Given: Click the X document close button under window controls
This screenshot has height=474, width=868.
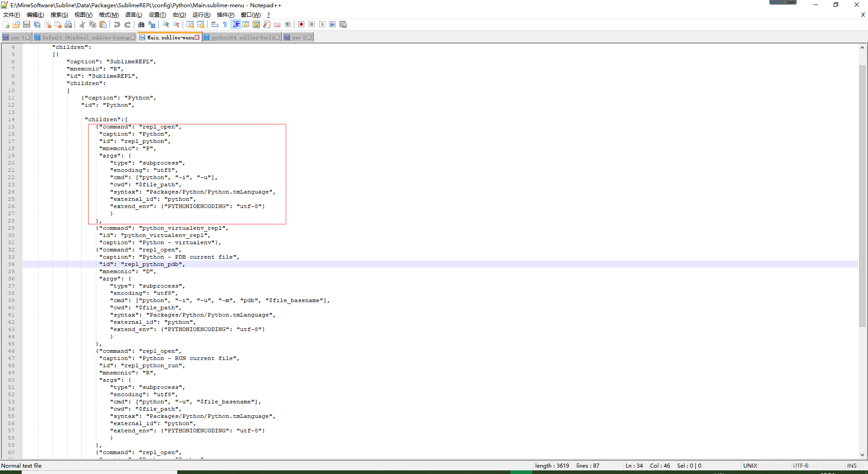Looking at the screenshot, I should [x=863, y=15].
